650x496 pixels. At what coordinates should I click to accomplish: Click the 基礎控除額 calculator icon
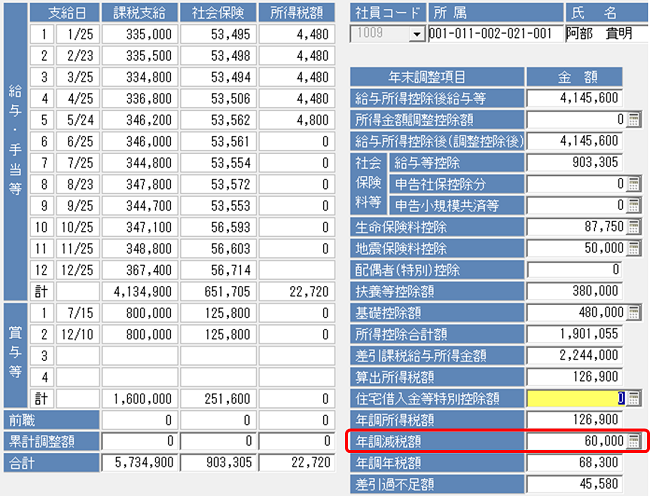point(633,312)
